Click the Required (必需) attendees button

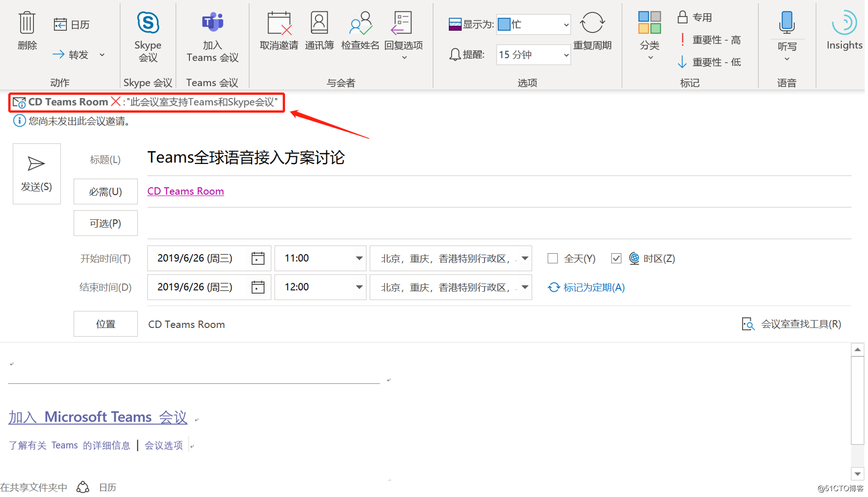(x=106, y=192)
